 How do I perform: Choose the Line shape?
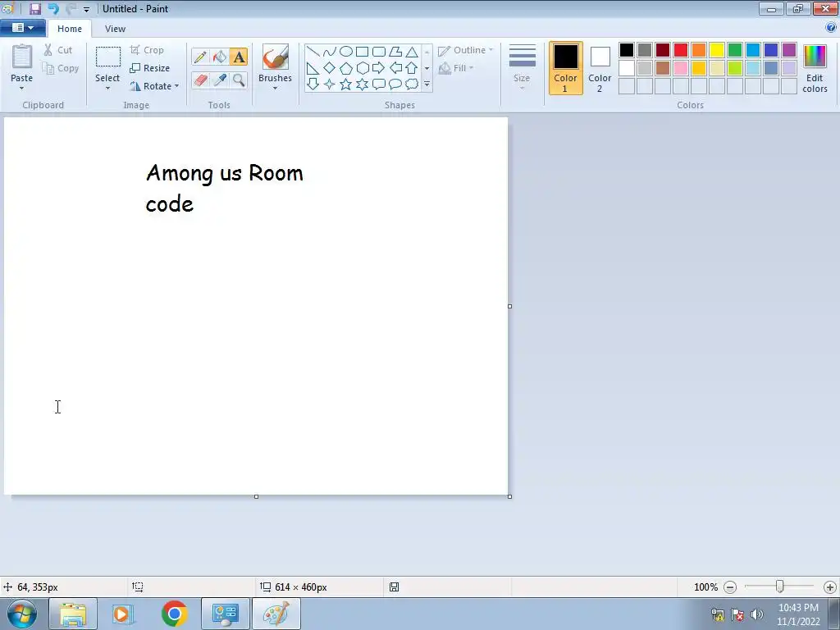tap(313, 52)
